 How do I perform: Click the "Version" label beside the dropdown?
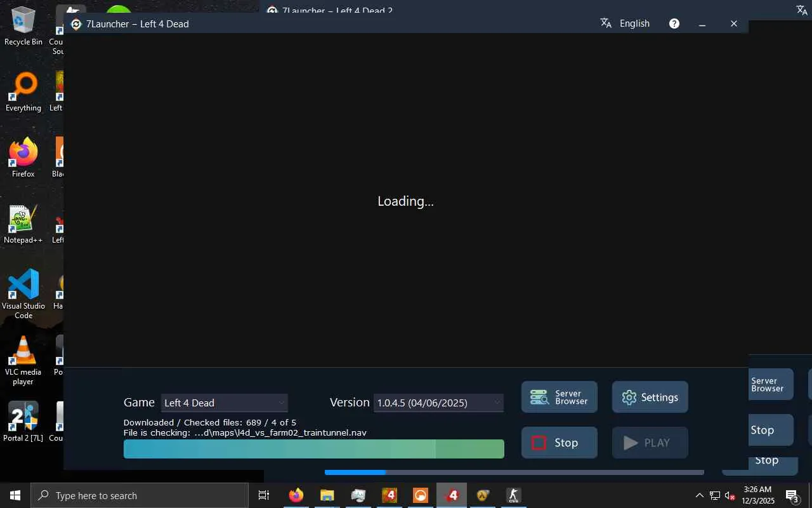click(350, 403)
